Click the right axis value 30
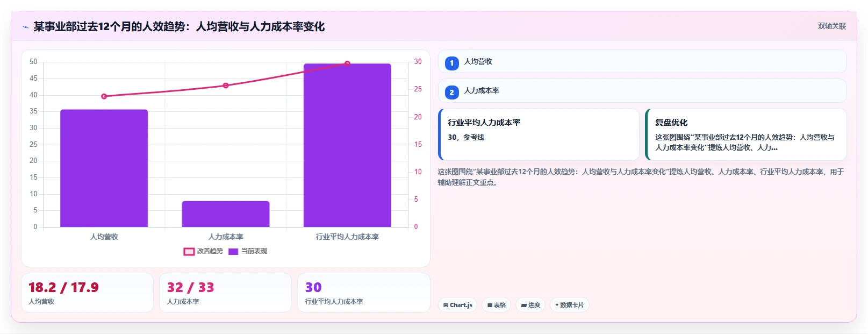Screen dimensions: 868x334 418,62
